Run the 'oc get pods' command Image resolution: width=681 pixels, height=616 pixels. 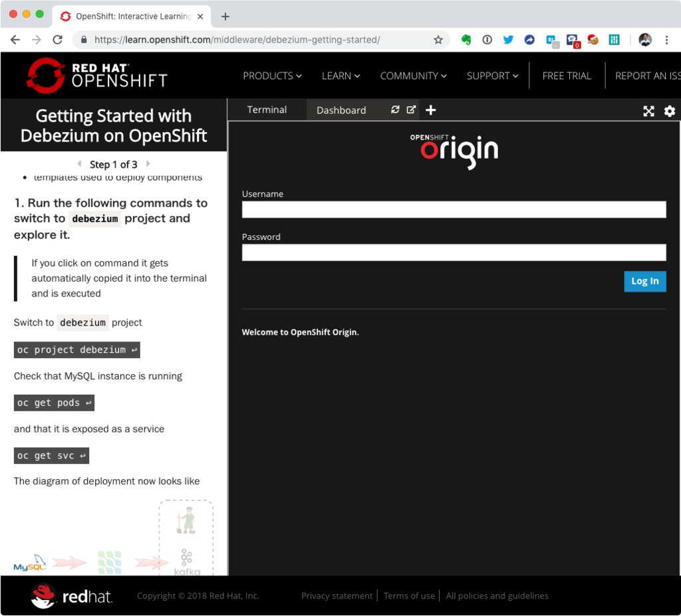click(54, 403)
